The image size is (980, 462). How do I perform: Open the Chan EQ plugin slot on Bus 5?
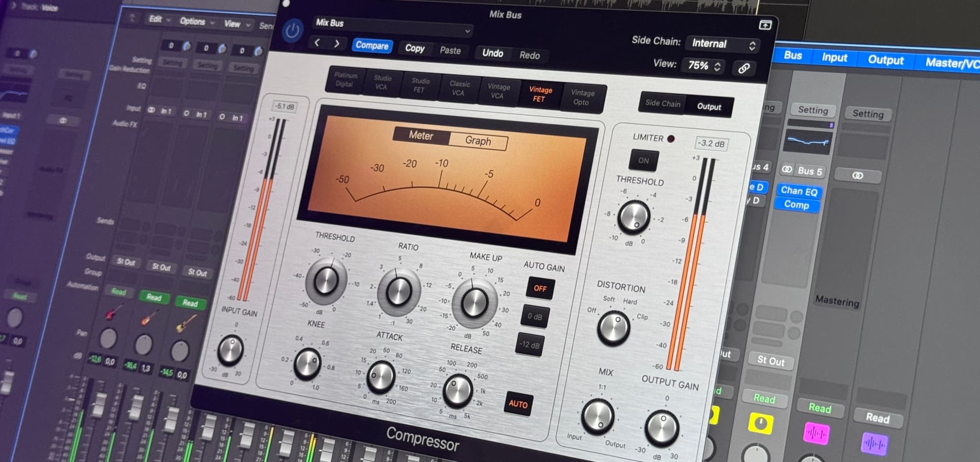point(799,192)
